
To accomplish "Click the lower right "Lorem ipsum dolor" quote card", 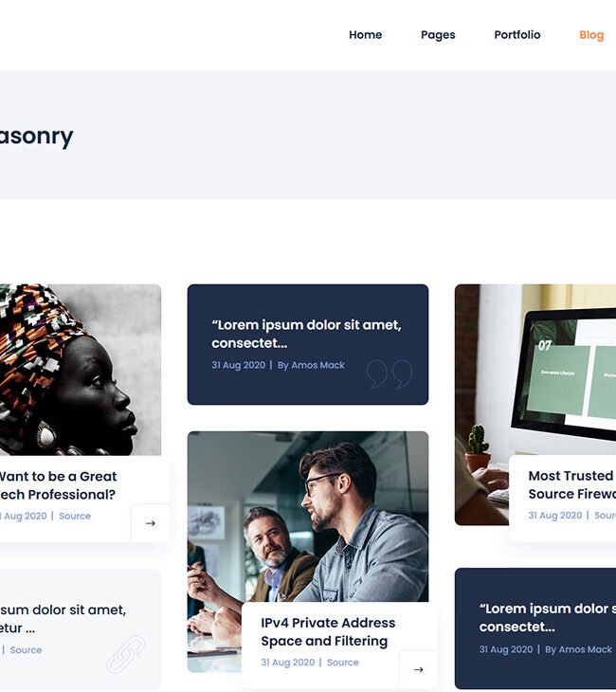I will click(x=535, y=628).
